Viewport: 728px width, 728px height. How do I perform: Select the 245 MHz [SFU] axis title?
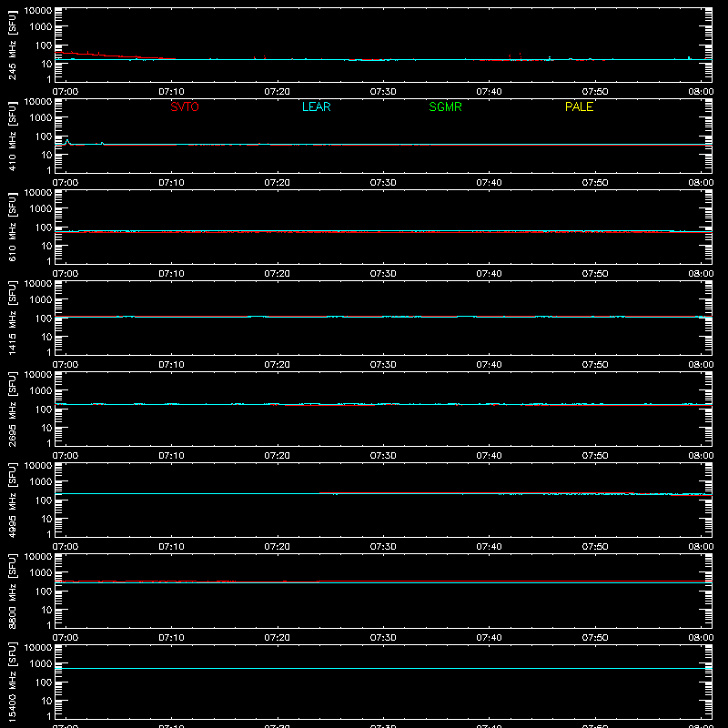click(12, 45)
